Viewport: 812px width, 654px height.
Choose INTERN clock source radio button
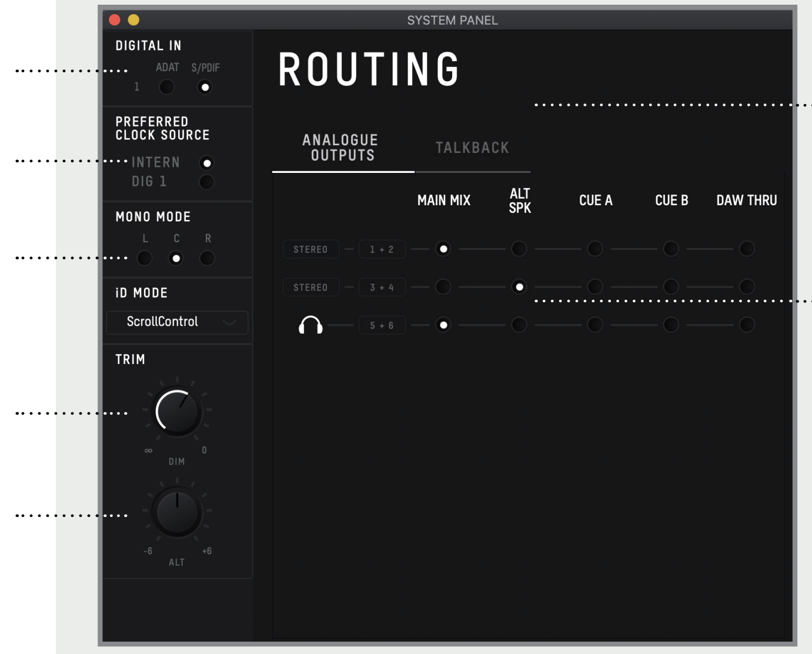click(206, 163)
